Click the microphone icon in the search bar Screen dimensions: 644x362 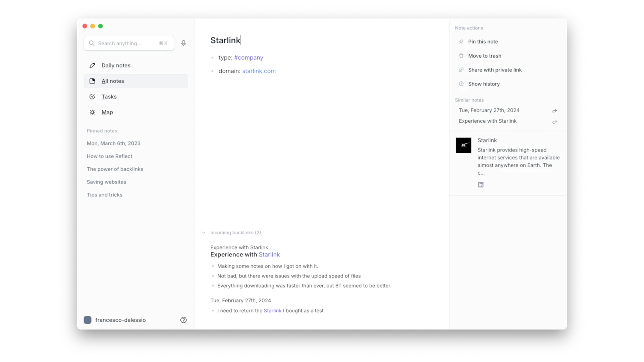[183, 43]
